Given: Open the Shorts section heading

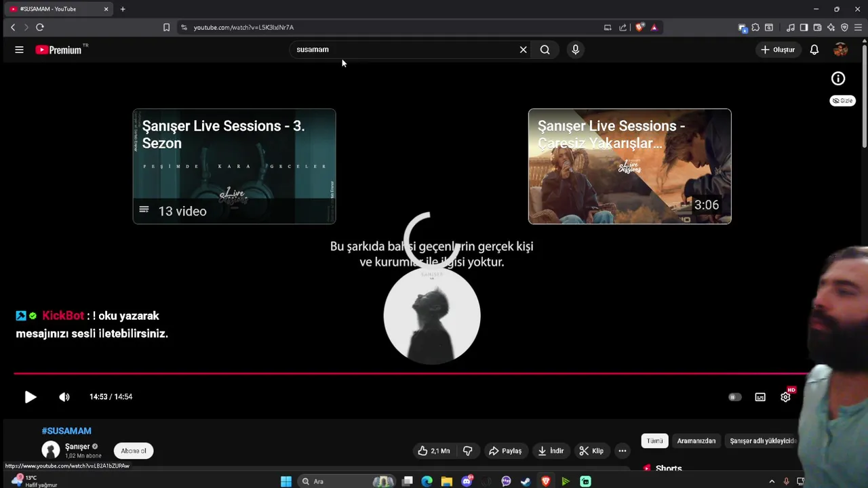Looking at the screenshot, I should point(669,468).
